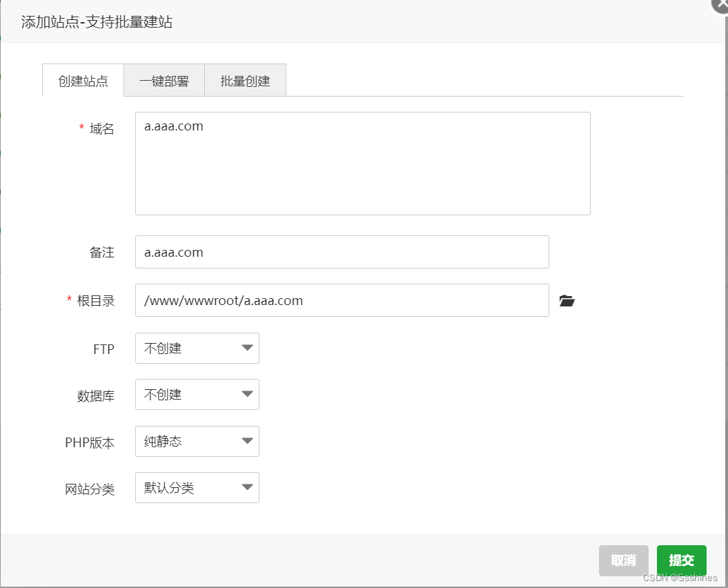
Task: Select the 批量创建 tab
Action: 245,81
